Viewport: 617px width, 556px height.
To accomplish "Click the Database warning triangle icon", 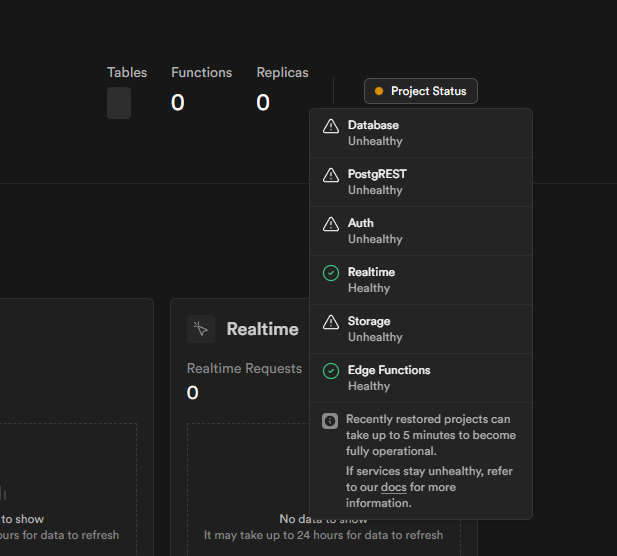I will click(331, 127).
